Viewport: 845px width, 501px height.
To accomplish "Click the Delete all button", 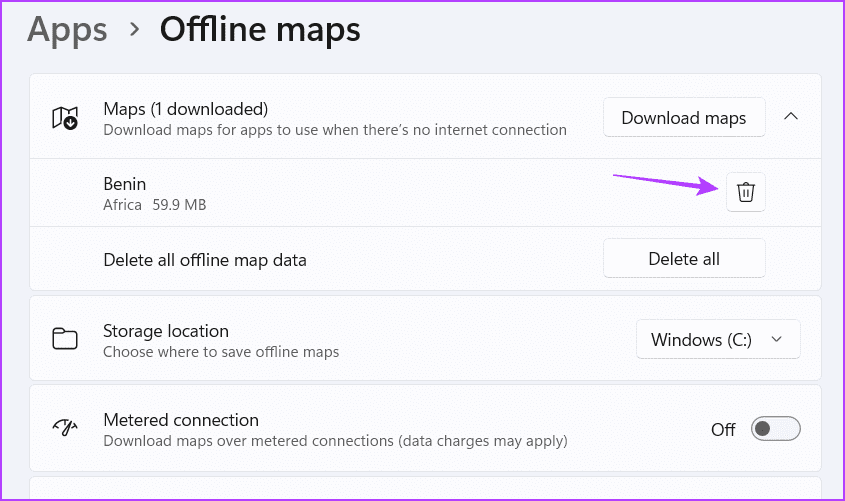I will coord(684,259).
